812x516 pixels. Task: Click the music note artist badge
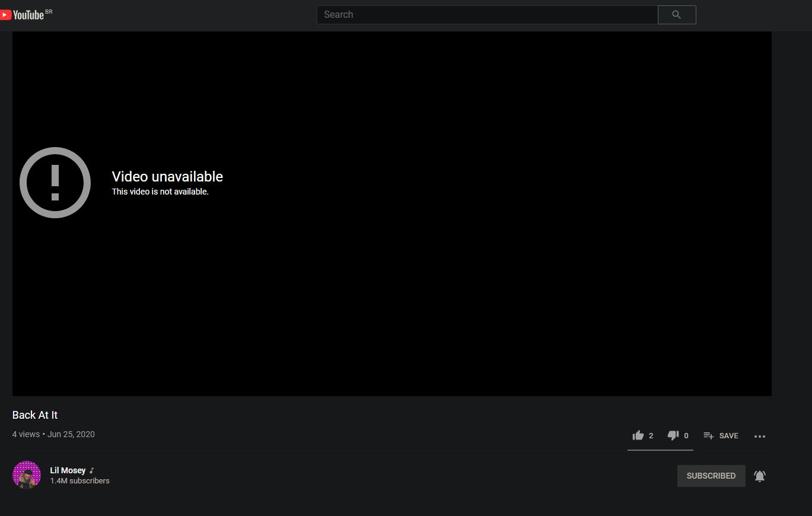coord(91,470)
